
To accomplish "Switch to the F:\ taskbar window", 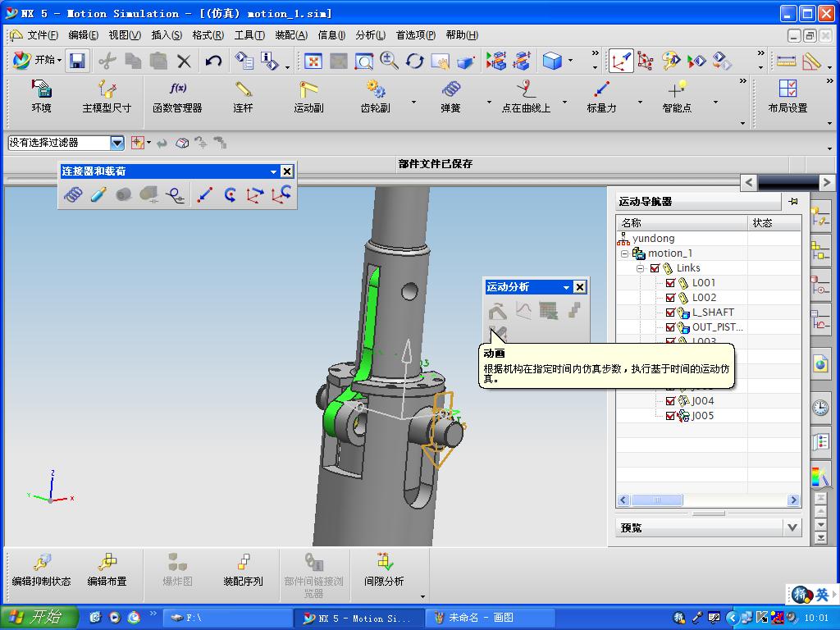I will point(227,618).
